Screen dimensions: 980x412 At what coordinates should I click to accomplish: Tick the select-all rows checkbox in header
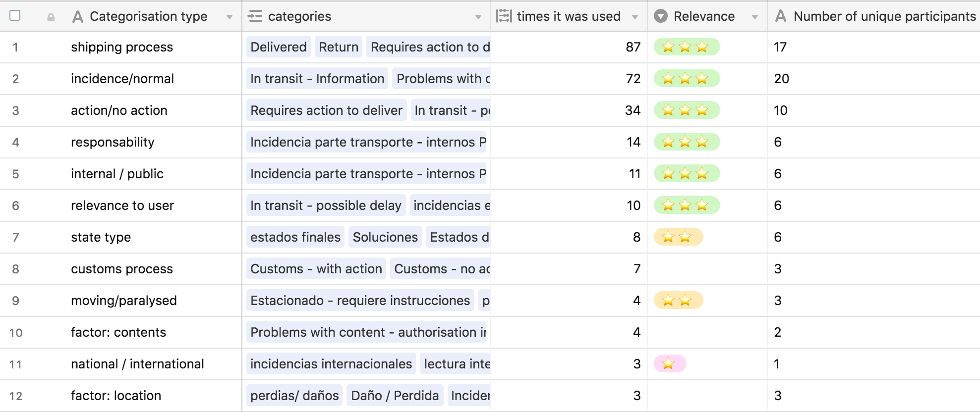tap(15, 15)
